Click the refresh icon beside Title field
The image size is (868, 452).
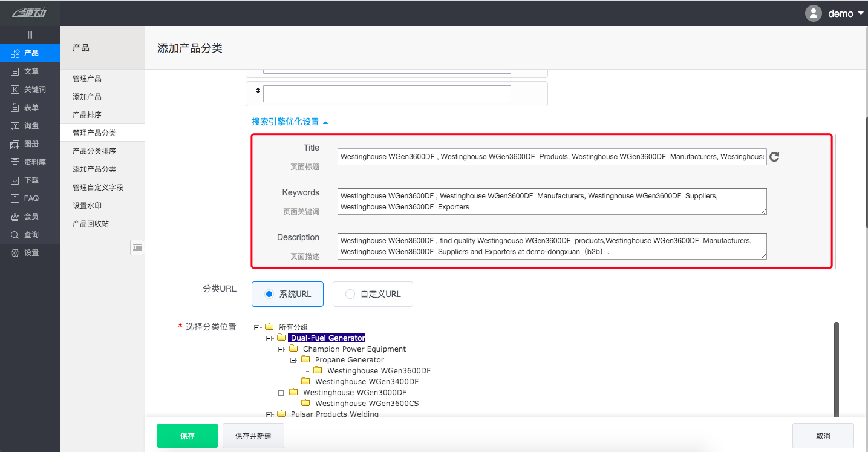pos(774,157)
